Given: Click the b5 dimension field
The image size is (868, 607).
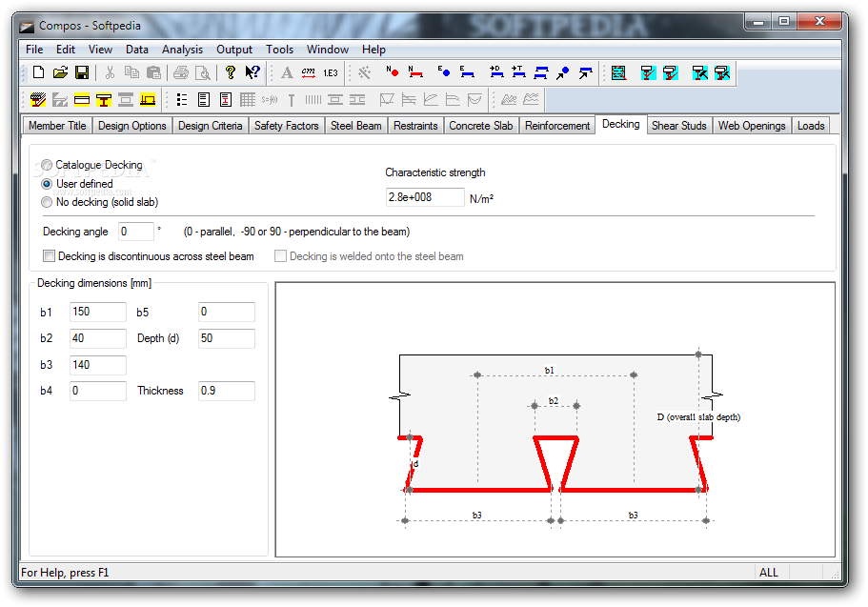Looking at the screenshot, I should pos(227,312).
